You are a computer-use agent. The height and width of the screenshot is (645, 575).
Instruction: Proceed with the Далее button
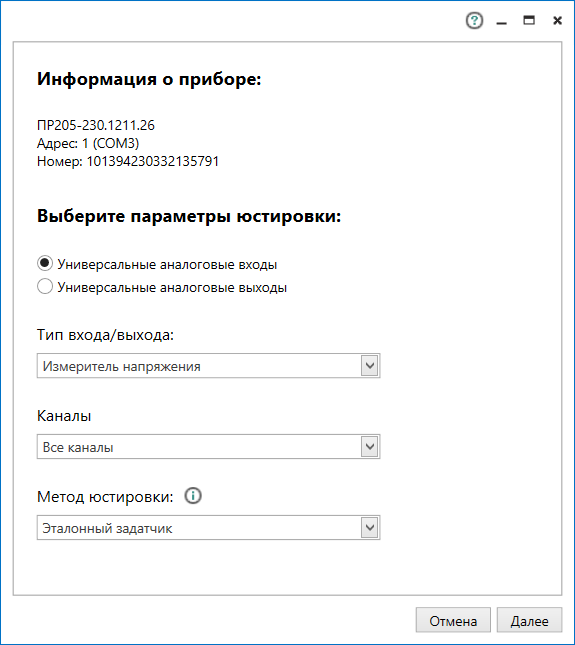tap(529, 620)
